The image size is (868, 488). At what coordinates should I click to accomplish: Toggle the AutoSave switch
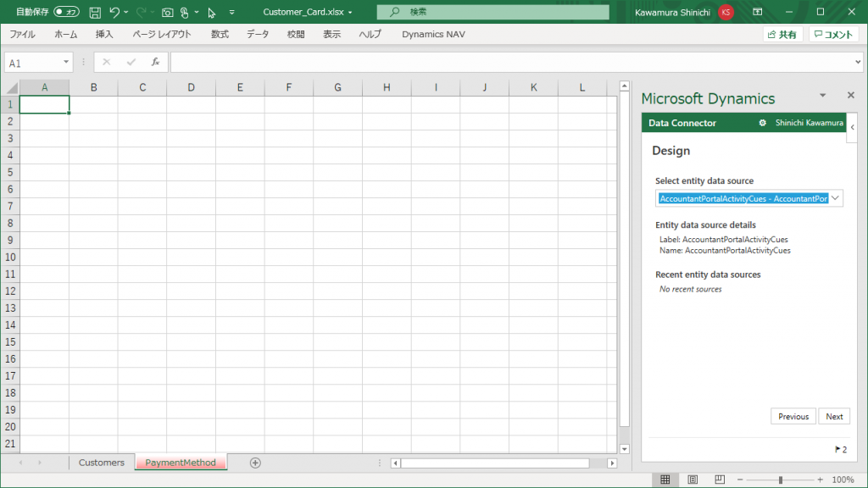[66, 12]
